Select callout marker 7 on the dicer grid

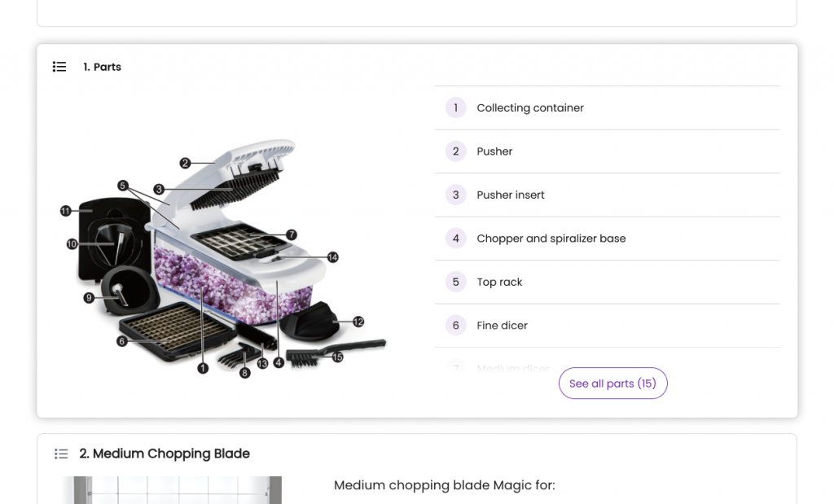pyautogui.click(x=292, y=234)
